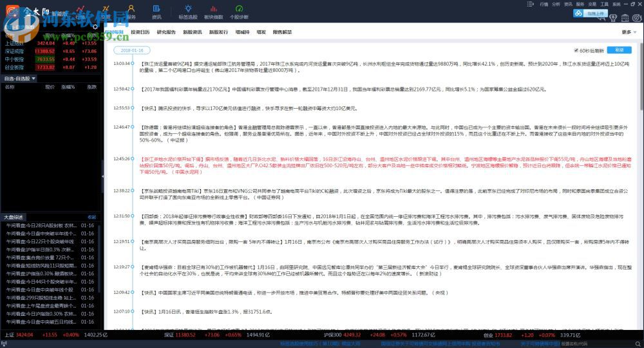Open the snail-shaped icon at top right
Image resolution: width=644 pixels, height=348 pixels.
point(637,17)
